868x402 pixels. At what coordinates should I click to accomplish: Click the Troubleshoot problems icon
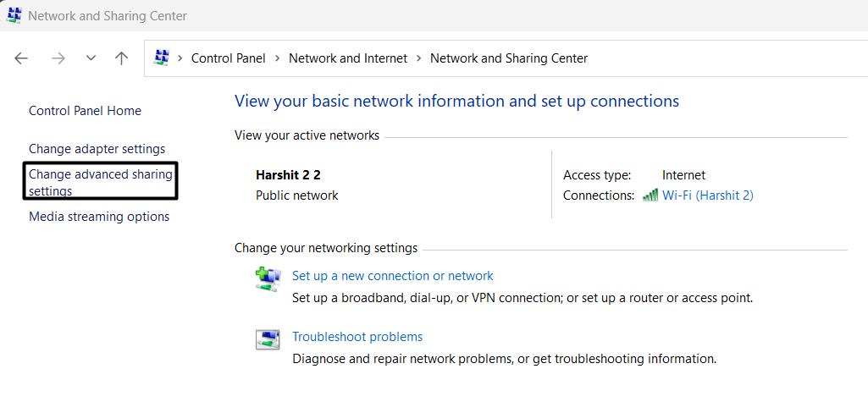(268, 339)
